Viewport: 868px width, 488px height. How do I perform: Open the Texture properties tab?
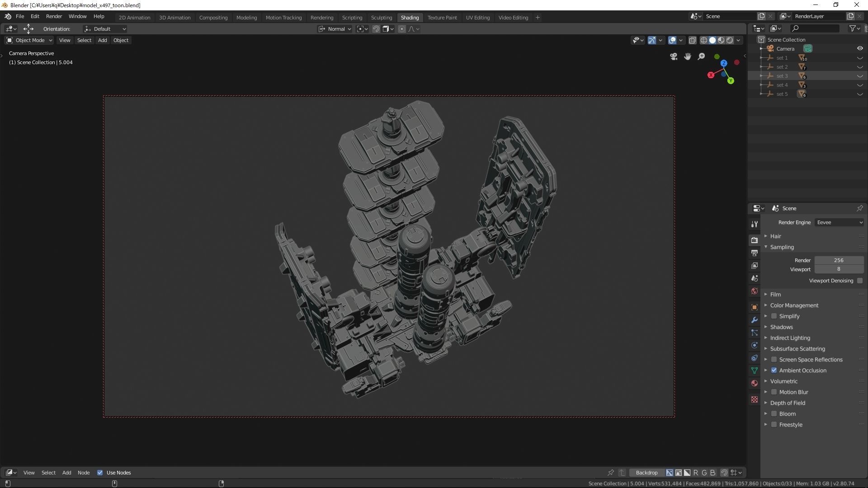(x=754, y=399)
